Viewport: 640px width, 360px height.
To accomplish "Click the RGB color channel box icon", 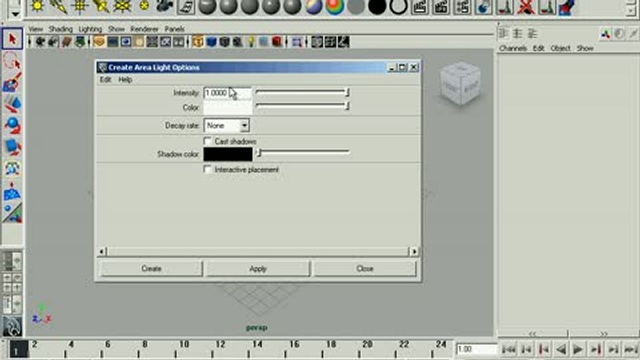I will [x=605, y=34].
